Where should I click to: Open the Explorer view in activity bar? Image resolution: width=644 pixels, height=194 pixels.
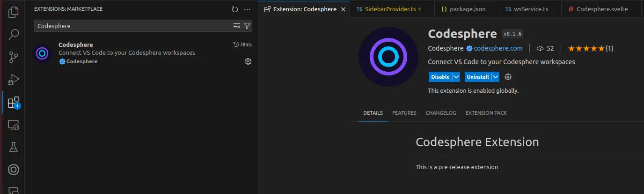pyautogui.click(x=14, y=12)
